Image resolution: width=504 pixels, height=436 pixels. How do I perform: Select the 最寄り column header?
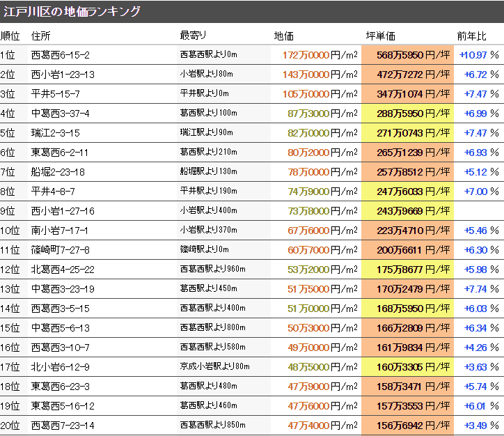pyautogui.click(x=193, y=36)
